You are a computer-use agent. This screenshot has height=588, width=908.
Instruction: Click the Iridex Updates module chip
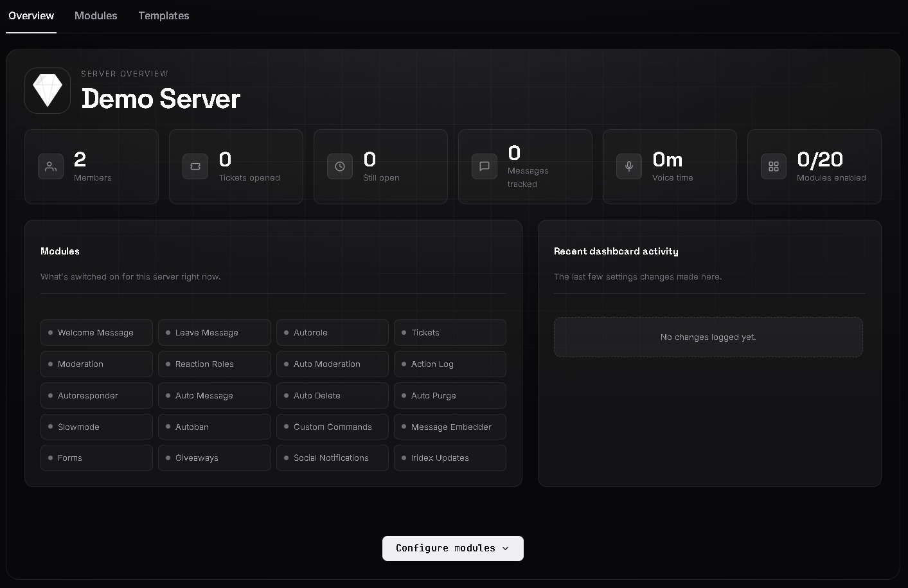(x=450, y=458)
